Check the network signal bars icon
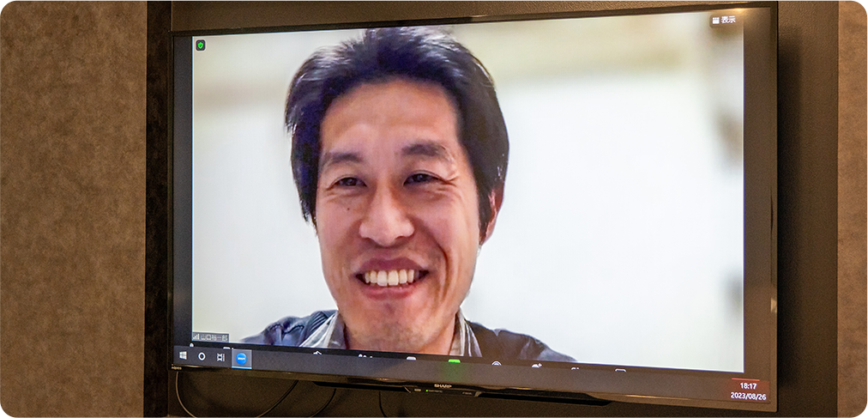Viewport: 868px width, 418px height. [x=196, y=336]
